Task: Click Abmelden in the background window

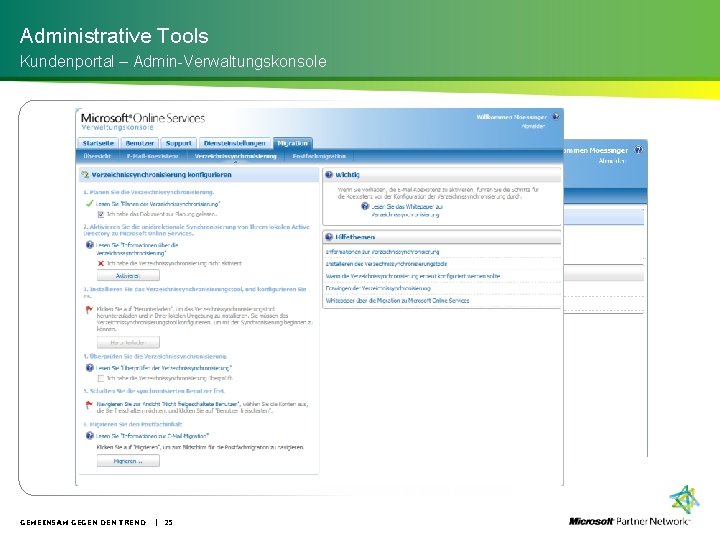Action: pyautogui.click(x=611, y=161)
